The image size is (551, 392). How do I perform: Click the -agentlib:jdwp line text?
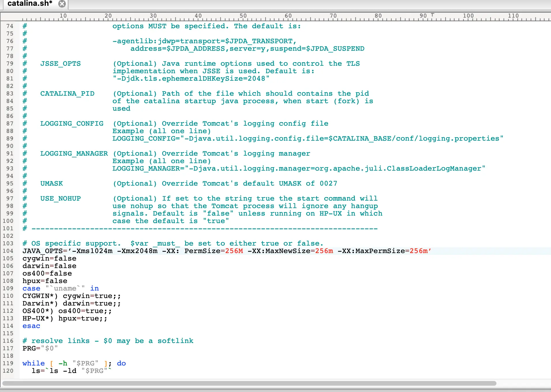click(205, 41)
